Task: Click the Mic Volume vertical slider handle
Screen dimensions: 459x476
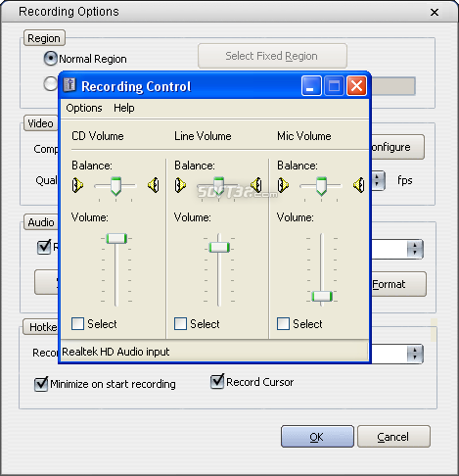Action: tap(322, 297)
